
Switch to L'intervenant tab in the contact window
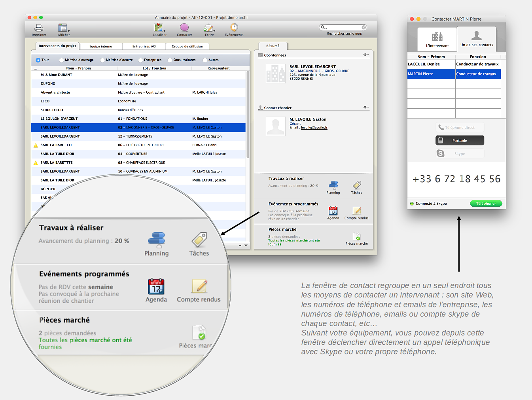437,40
